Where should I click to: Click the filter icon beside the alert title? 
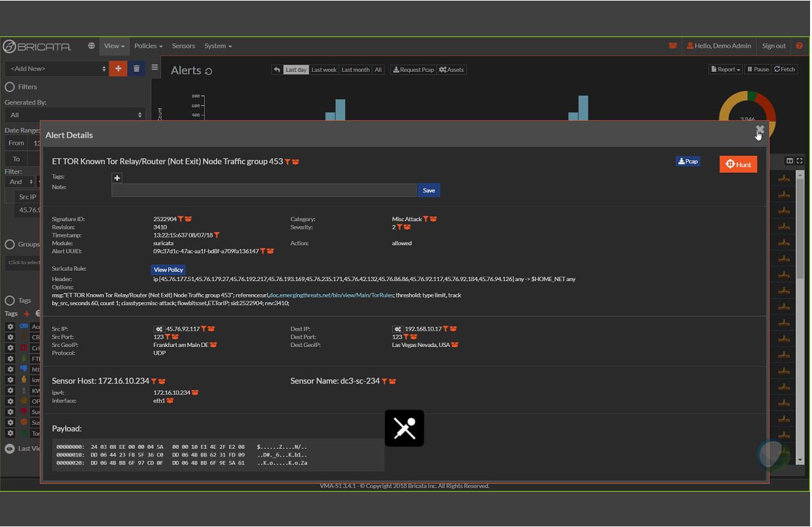[x=288, y=162]
